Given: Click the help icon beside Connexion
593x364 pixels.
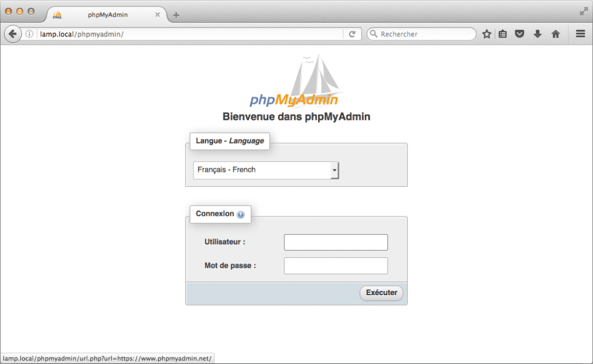Looking at the screenshot, I should [241, 214].
